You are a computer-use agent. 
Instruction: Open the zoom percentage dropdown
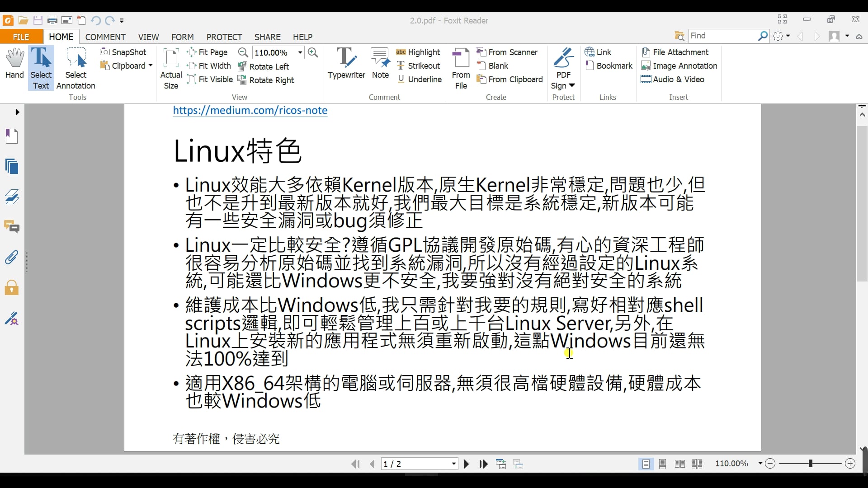point(300,52)
